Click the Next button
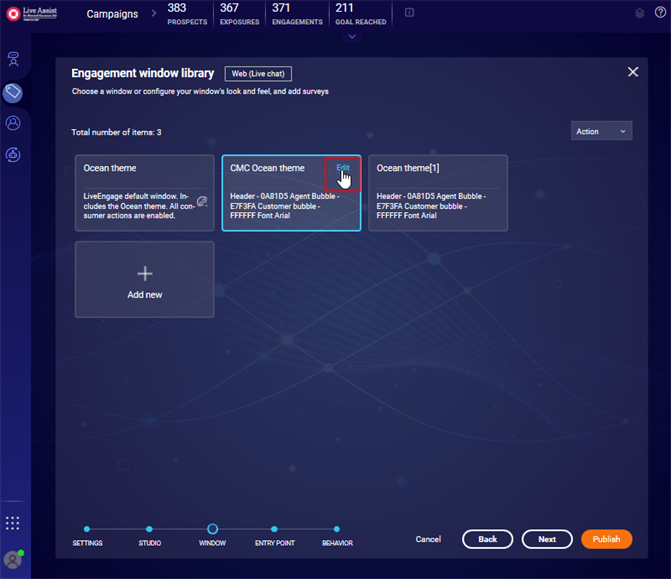The image size is (671, 579). click(x=547, y=539)
